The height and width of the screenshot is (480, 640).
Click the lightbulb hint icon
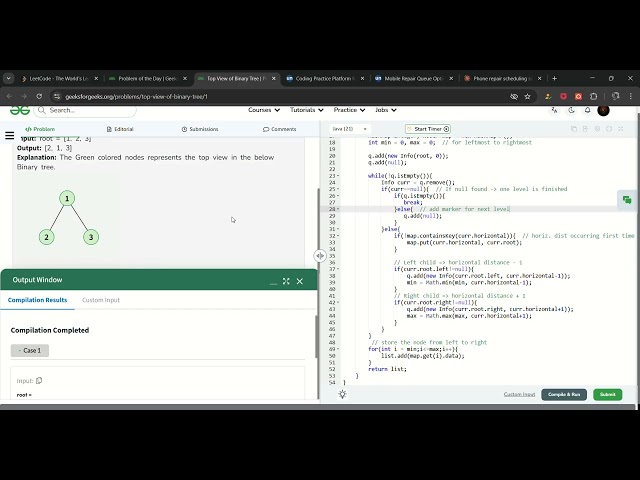point(342,394)
